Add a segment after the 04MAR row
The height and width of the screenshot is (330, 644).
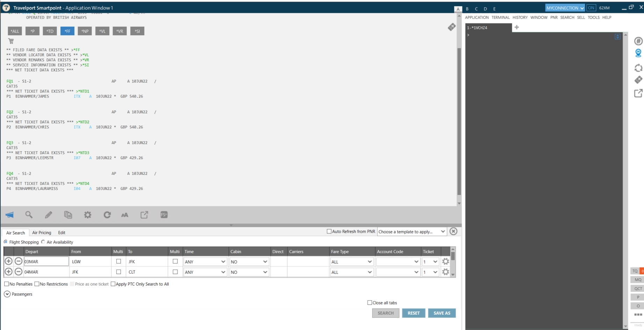coord(9,272)
